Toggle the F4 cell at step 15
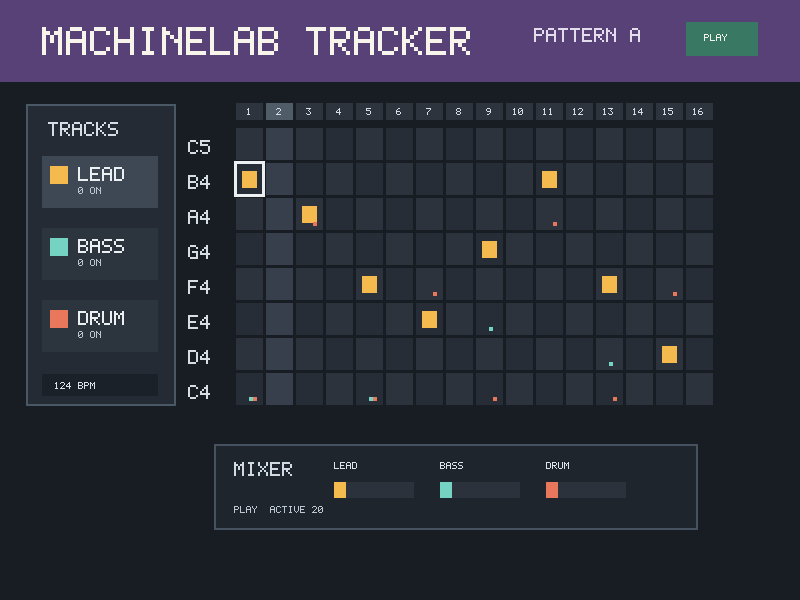Screen dimensions: 800x600 tap(669, 284)
